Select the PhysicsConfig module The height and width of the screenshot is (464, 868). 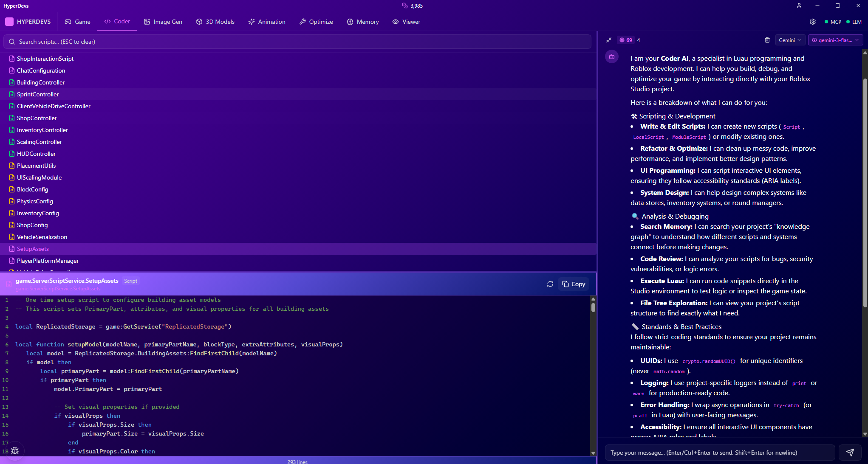click(297, 201)
